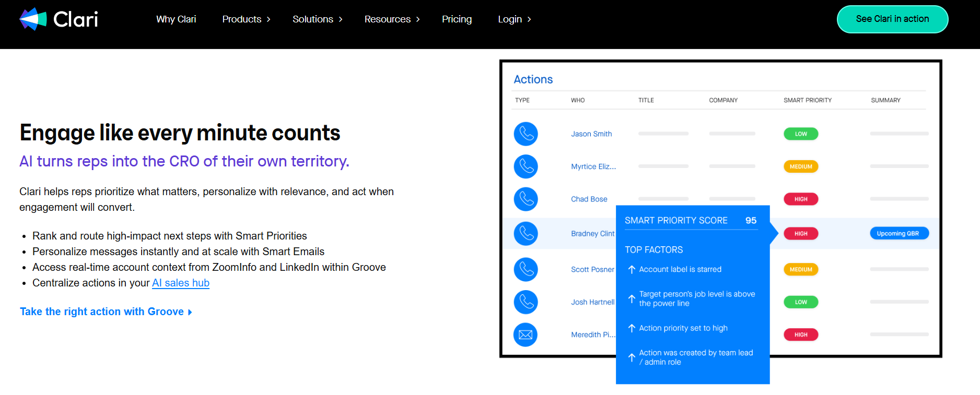Follow the AI sales hub link
Viewport: 980px width, 395px height.
[x=181, y=283]
